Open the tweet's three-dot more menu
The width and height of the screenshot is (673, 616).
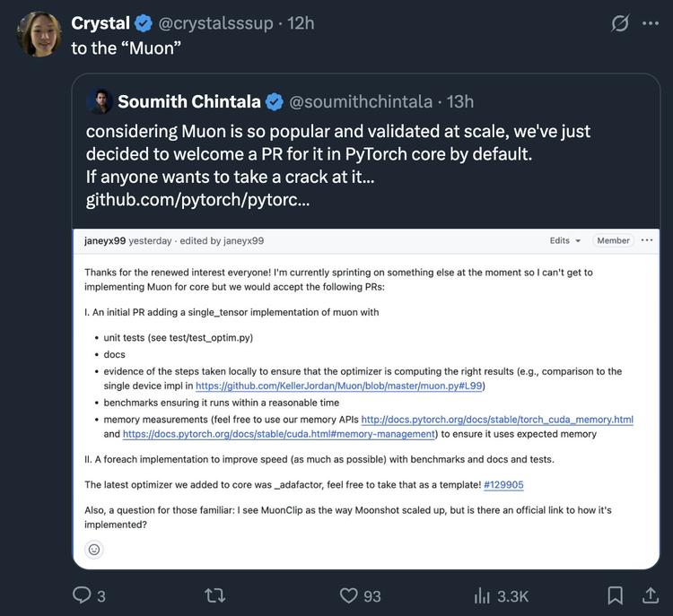pyautogui.click(x=651, y=23)
